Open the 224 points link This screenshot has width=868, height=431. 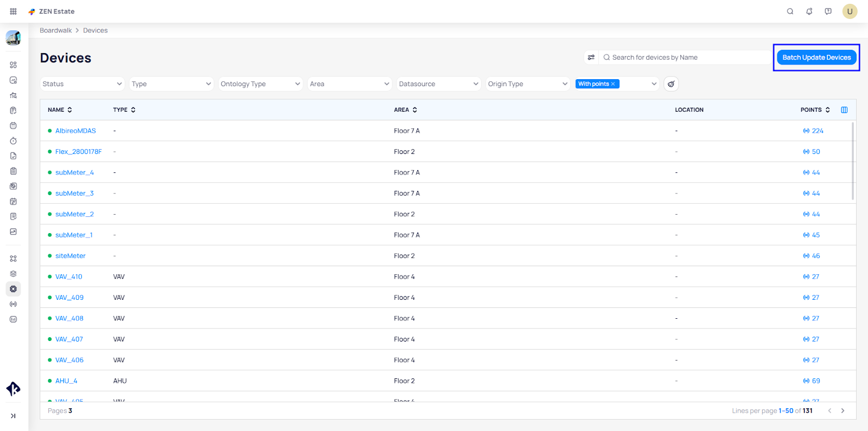(x=818, y=131)
